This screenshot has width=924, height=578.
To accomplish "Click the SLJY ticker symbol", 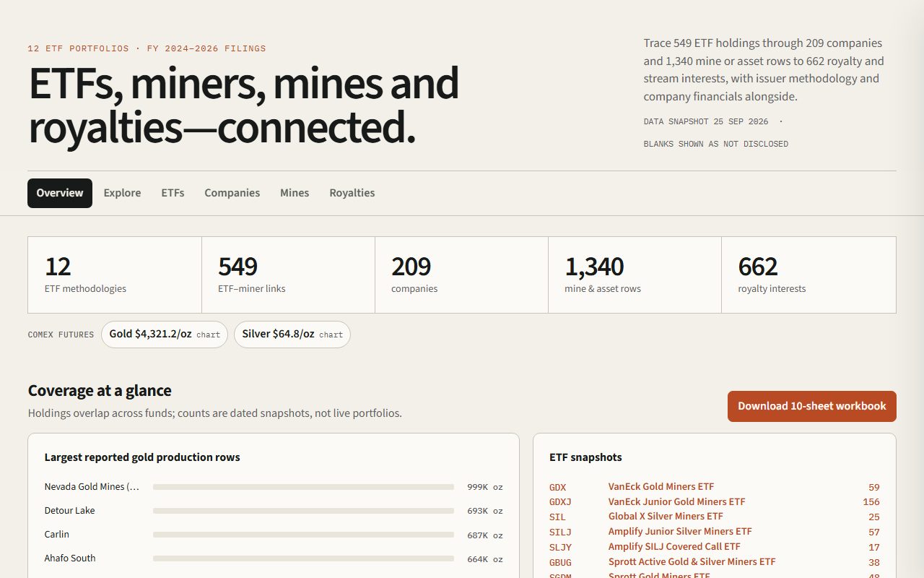I will (560, 548).
